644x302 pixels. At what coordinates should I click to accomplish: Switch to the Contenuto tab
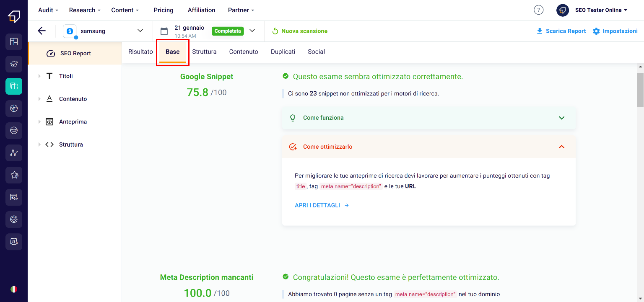point(244,52)
